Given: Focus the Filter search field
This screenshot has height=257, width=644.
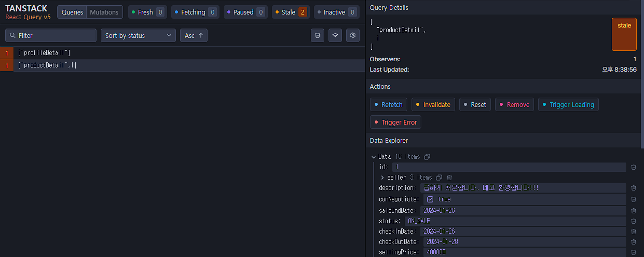Looking at the screenshot, I should pyautogui.click(x=51, y=35).
